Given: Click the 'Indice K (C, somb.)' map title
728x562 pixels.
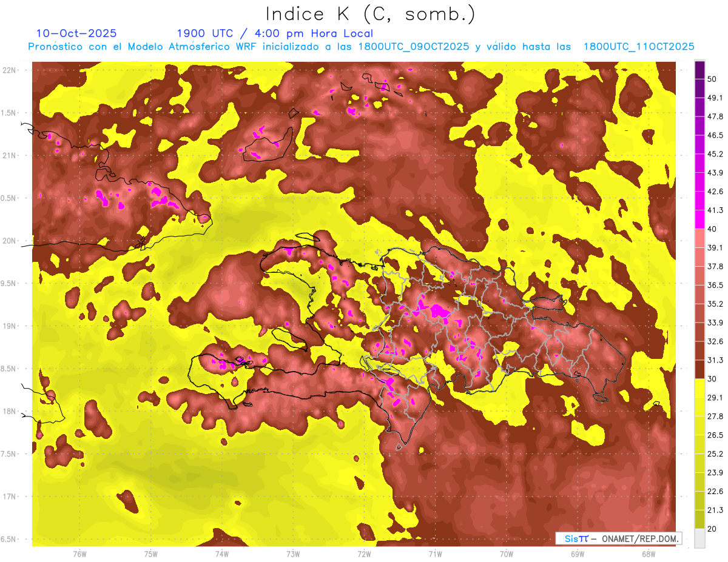Looking at the screenshot, I should pos(370,14).
